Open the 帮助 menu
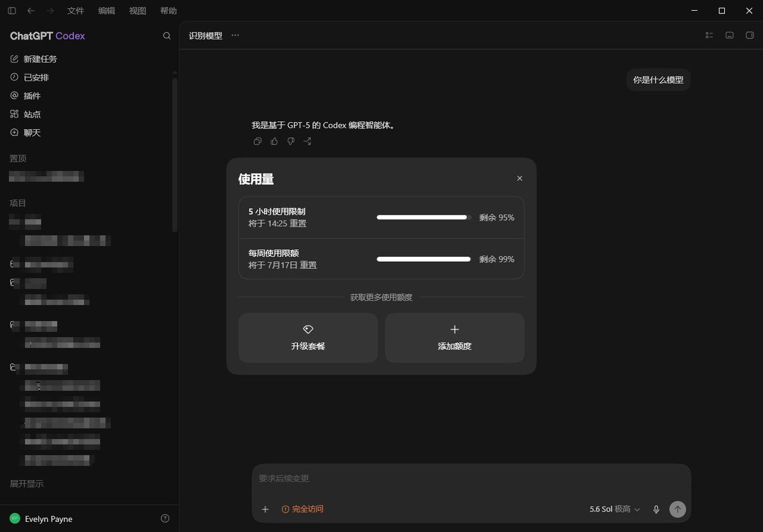 point(168,11)
